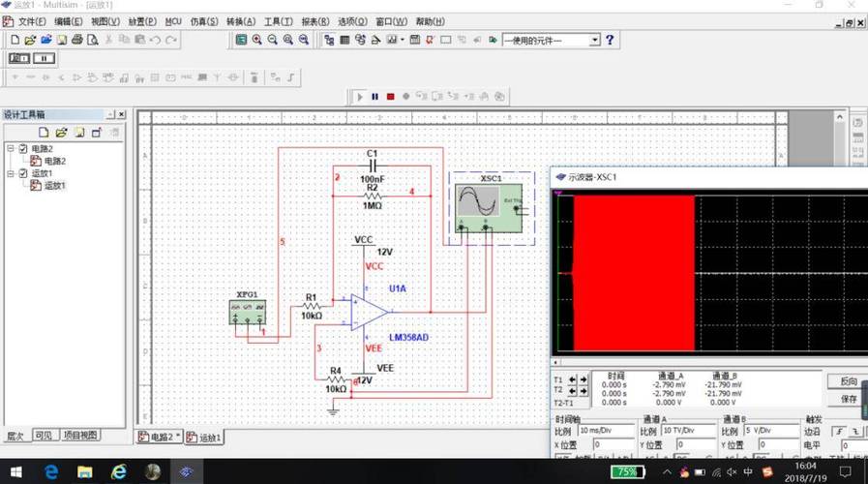This screenshot has height=484, width=868.
Task: Toggle full screen view icon
Action: [x=241, y=40]
